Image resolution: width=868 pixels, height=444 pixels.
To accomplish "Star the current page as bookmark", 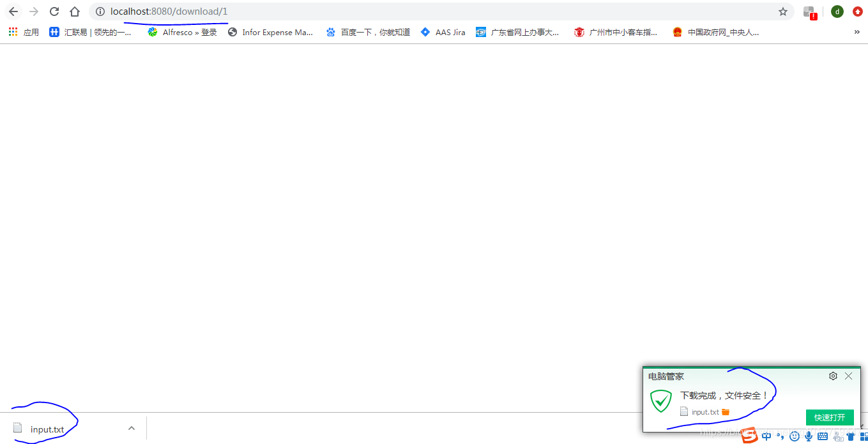I will (x=782, y=11).
